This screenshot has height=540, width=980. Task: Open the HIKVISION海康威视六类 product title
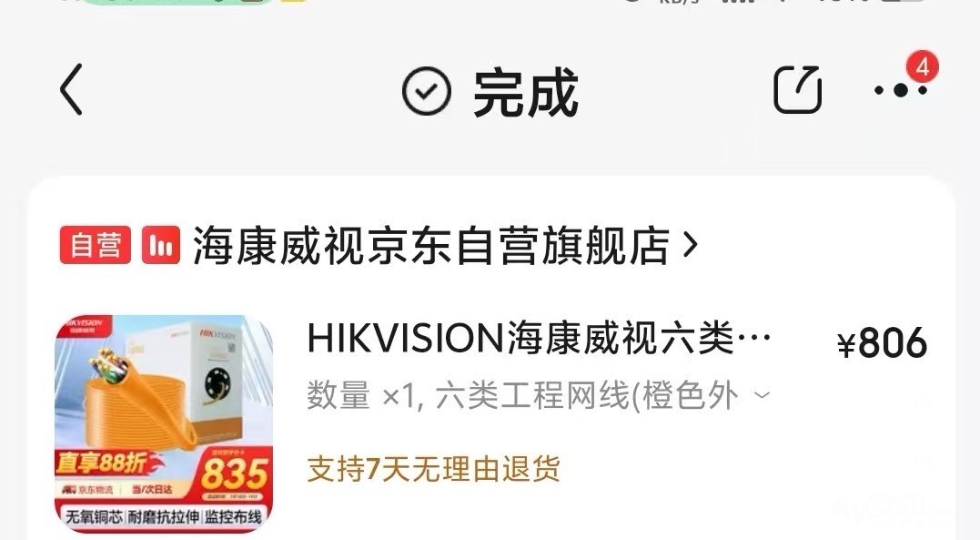[x=539, y=339]
